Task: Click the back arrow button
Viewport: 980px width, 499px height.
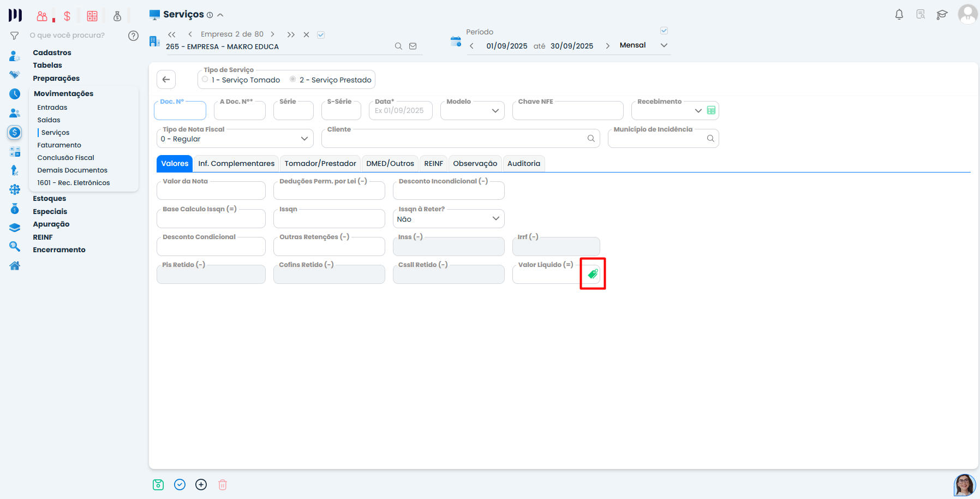Action: (166, 79)
